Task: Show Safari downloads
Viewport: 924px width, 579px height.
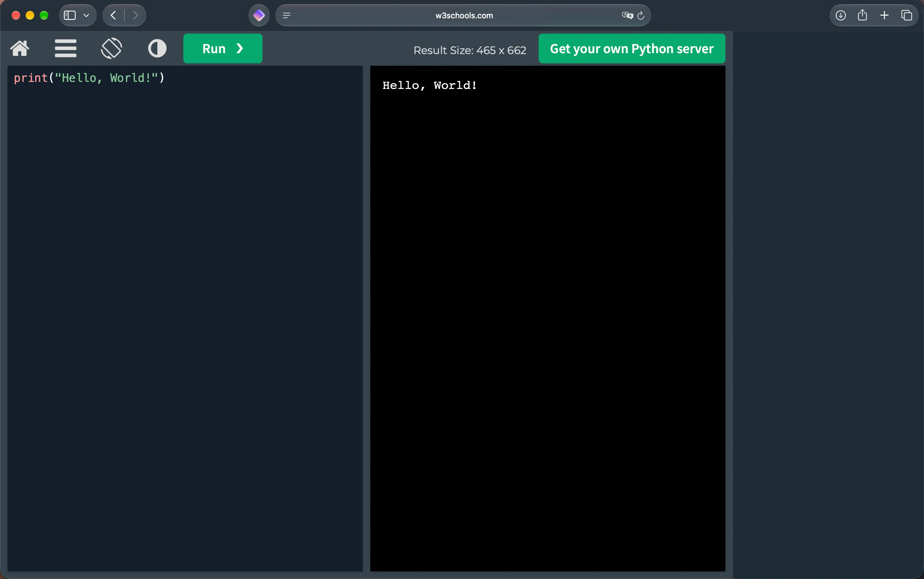Action: [x=841, y=15]
